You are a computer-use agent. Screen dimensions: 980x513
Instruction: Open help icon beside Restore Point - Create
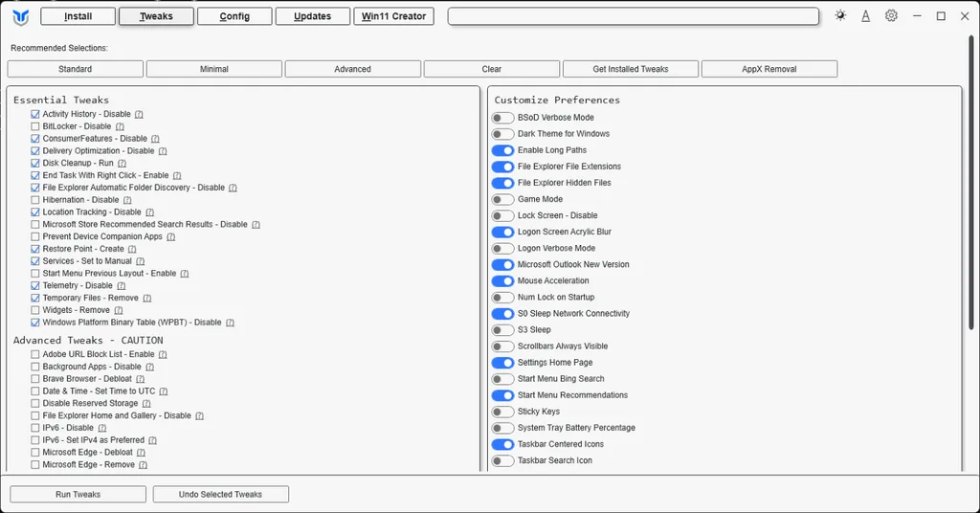click(132, 249)
